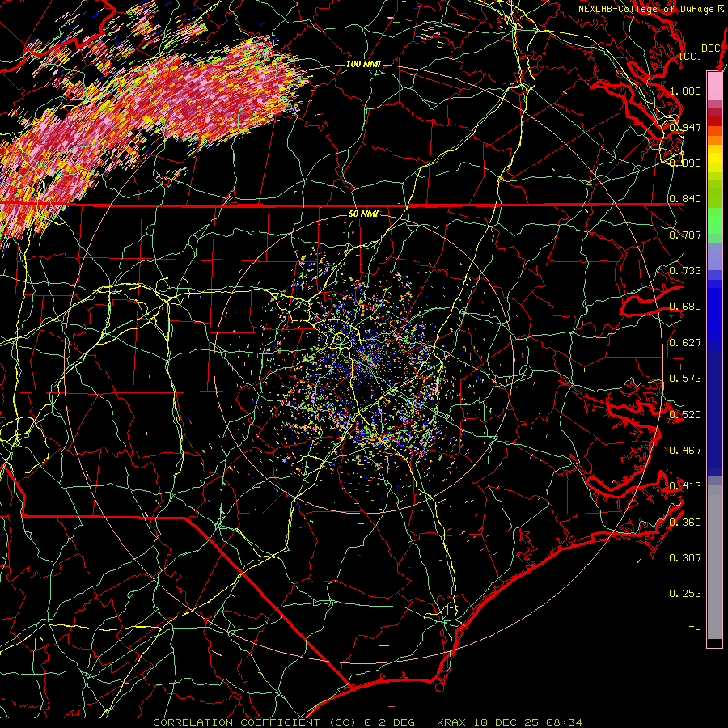Click the "0.413" color scale value
This screenshot has width=728, height=728.
coord(685,486)
